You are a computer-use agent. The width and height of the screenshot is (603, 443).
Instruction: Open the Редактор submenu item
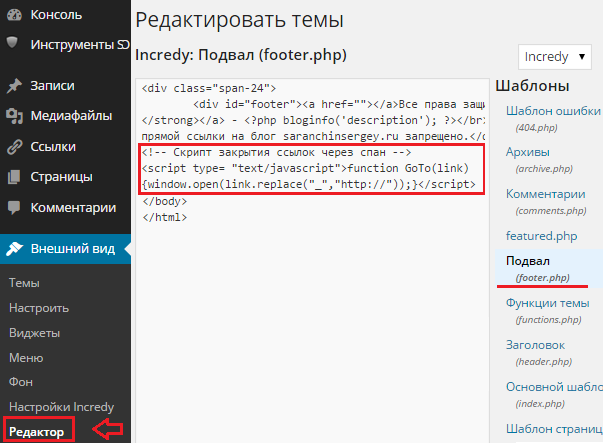pos(37,431)
